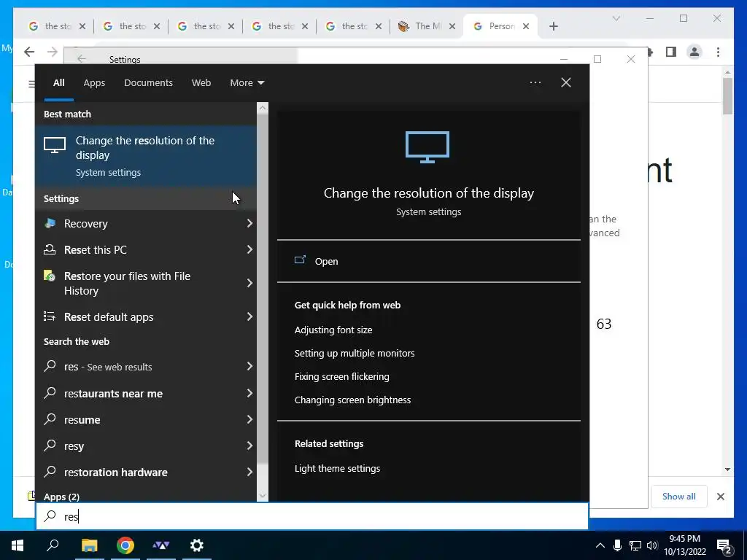The height and width of the screenshot is (560, 747).
Task: Open the More filter dropdown
Action: [247, 82]
